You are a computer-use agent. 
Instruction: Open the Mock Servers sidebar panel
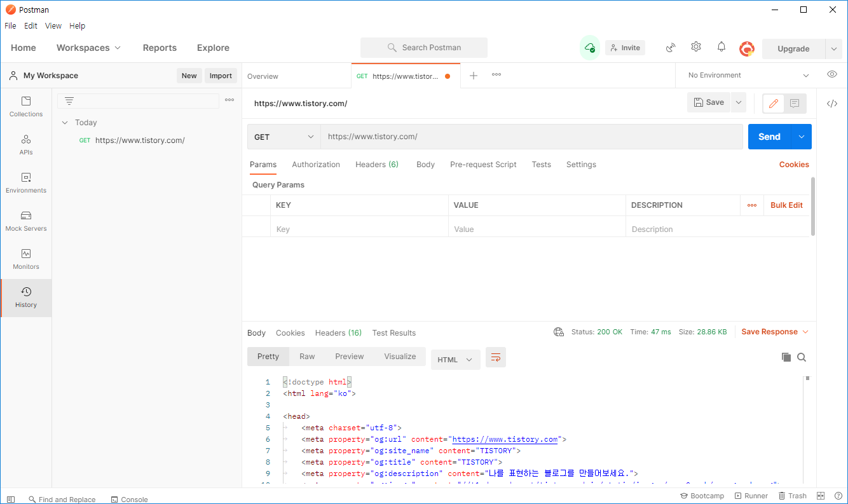[26, 221]
